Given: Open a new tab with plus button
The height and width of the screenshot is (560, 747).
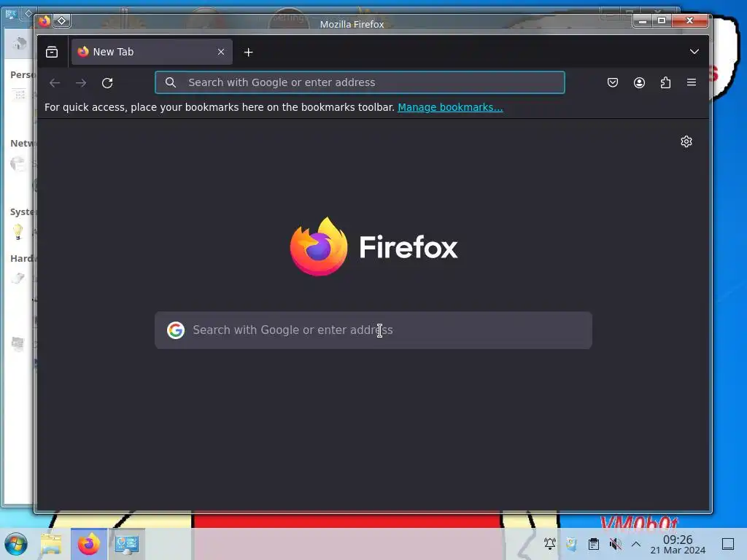Looking at the screenshot, I should click(248, 52).
